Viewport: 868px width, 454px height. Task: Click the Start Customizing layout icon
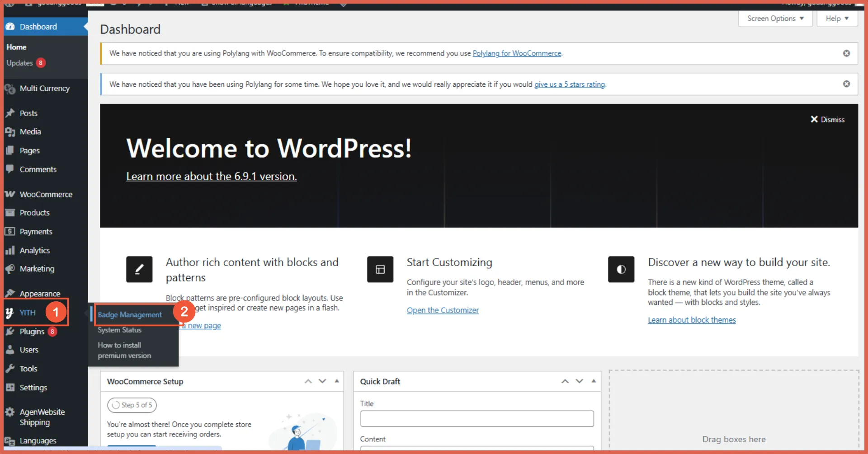[x=380, y=269]
